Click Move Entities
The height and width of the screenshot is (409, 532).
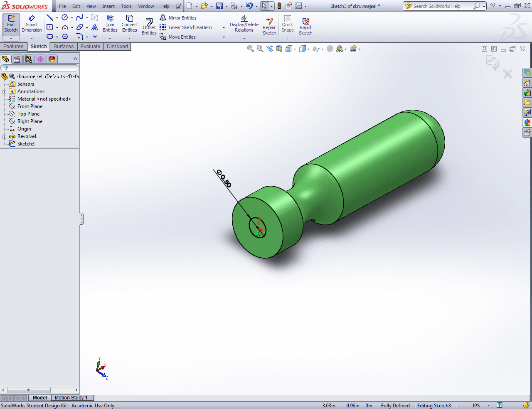pos(178,37)
